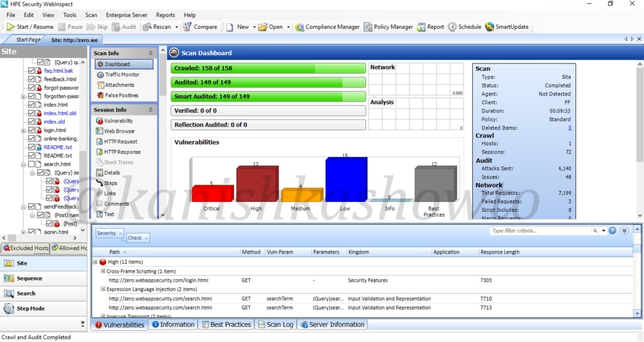Collapse the Session Info panel

click(150, 109)
